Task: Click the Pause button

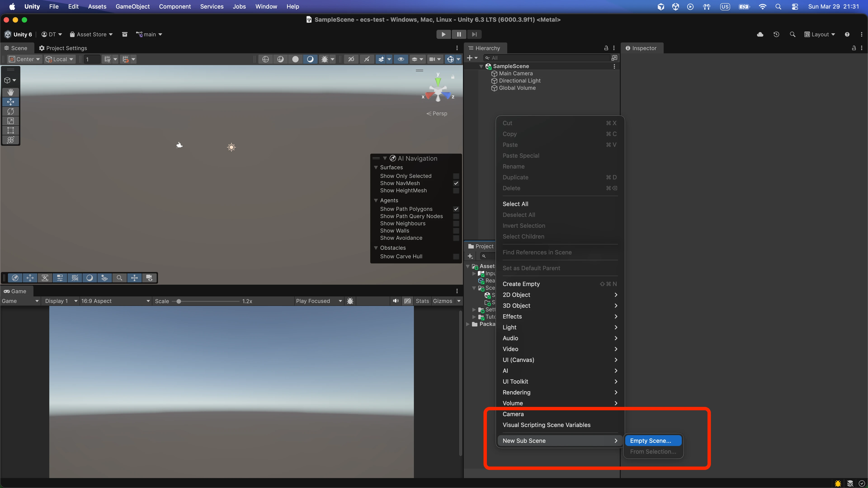Action: click(459, 34)
